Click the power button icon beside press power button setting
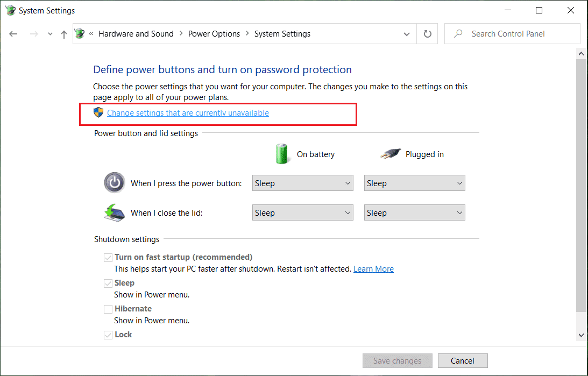Screen dimensions: 588x376 115,182
